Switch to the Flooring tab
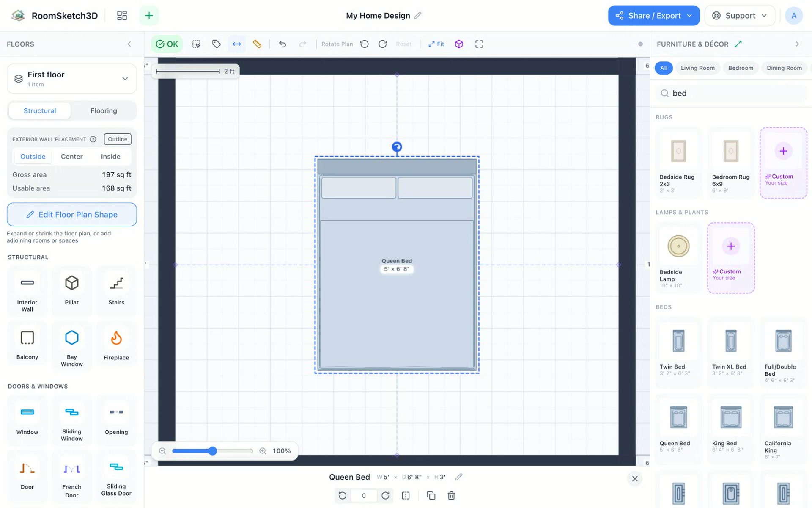Screen dimensions: 812x508 (x=104, y=111)
